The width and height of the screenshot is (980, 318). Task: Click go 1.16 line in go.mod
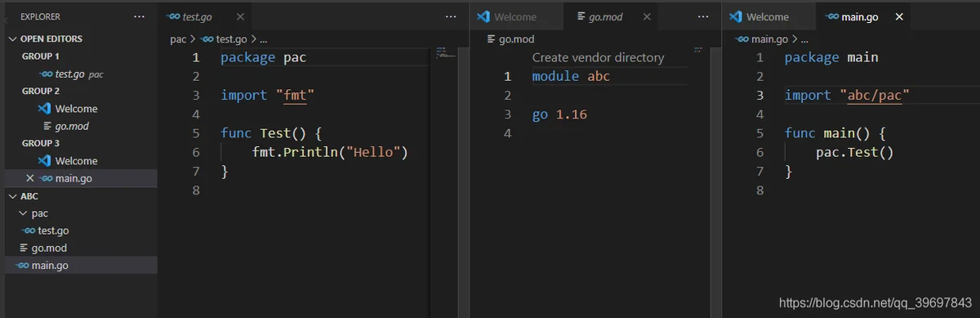[x=559, y=114]
